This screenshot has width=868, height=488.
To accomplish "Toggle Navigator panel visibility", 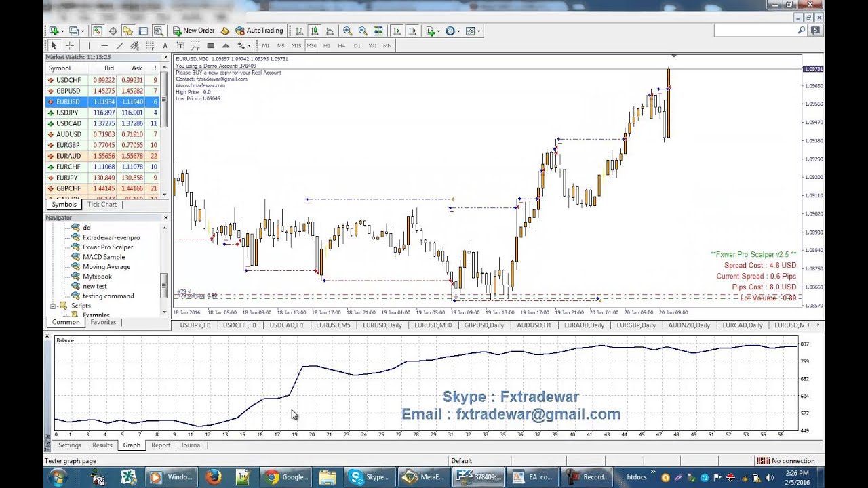I will click(127, 30).
